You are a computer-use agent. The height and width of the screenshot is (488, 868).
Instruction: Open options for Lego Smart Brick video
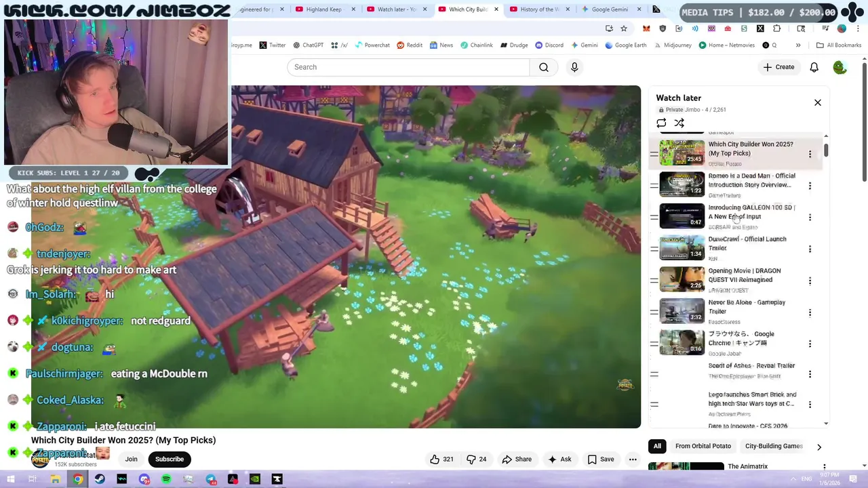click(810, 405)
